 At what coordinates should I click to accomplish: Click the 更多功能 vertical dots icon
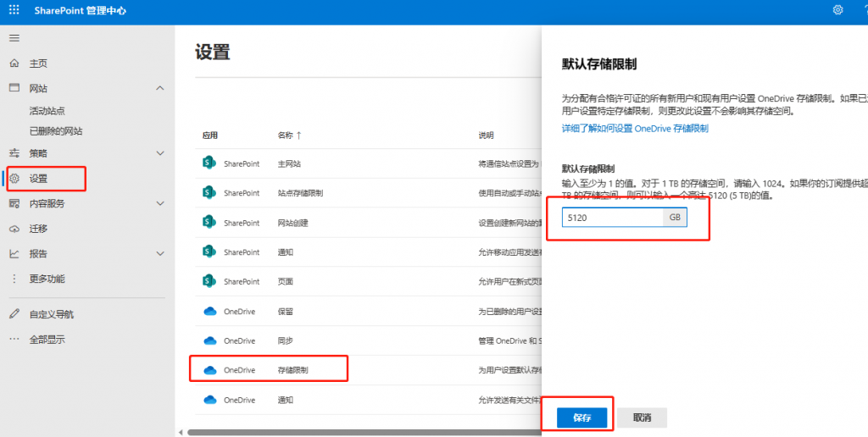(14, 279)
